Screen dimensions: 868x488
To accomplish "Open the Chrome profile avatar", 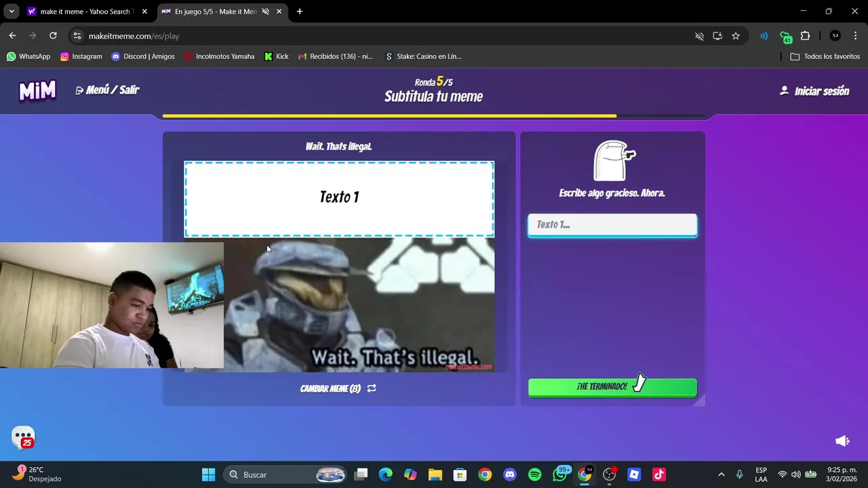I will (835, 36).
